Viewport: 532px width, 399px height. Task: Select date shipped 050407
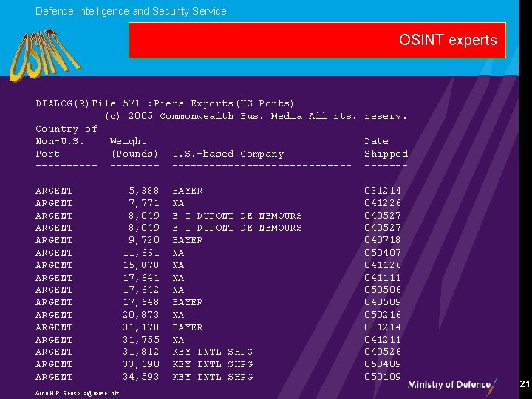click(x=383, y=253)
